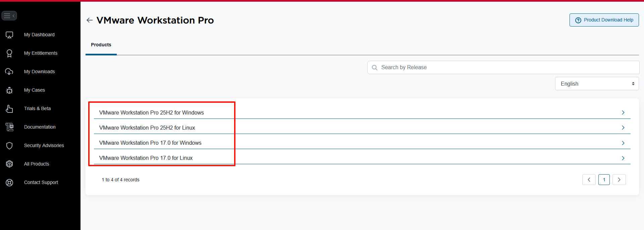Click the My Entitlements ribbon icon
The width and height of the screenshot is (644, 230).
9,53
